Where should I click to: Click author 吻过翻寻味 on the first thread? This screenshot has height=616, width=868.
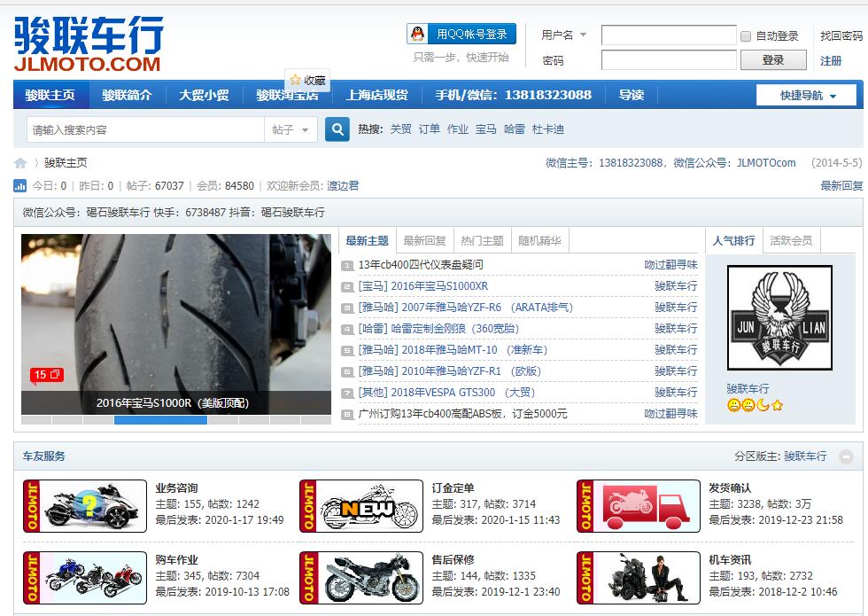pyautogui.click(x=671, y=265)
